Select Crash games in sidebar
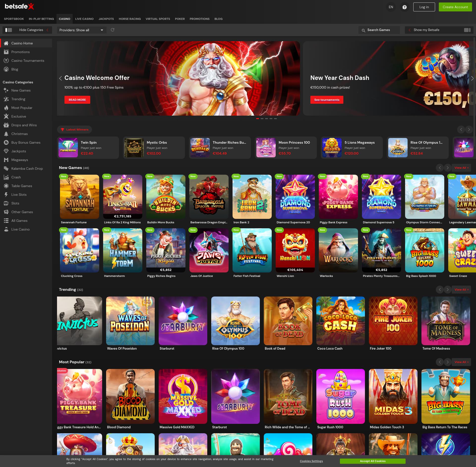Screen dimensions: 476x467 point(16,177)
